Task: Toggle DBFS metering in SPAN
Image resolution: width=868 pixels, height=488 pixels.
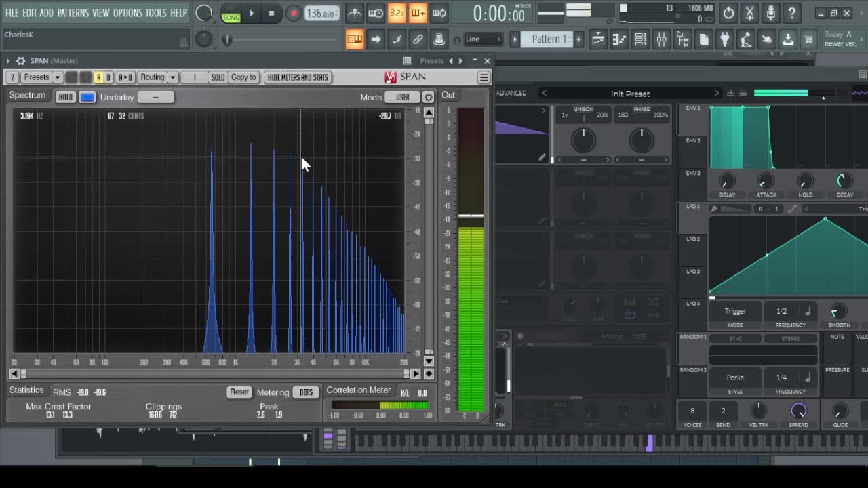Action: [x=306, y=392]
